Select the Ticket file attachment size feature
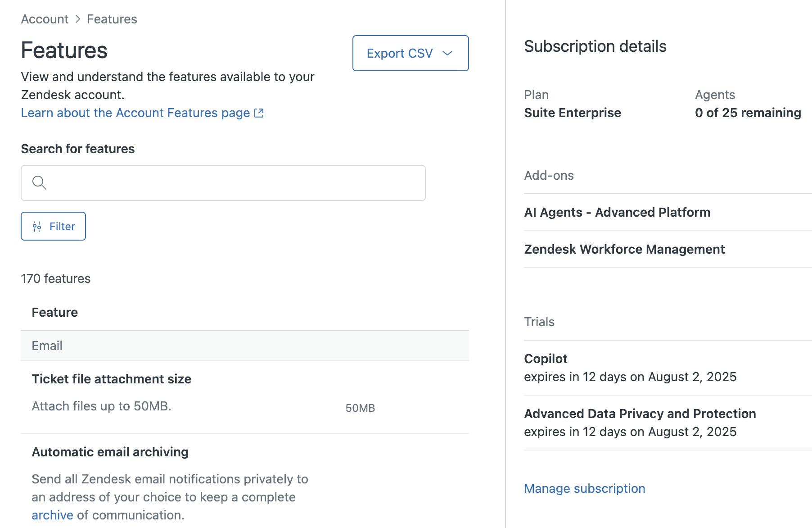The height and width of the screenshot is (528, 812). click(112, 379)
